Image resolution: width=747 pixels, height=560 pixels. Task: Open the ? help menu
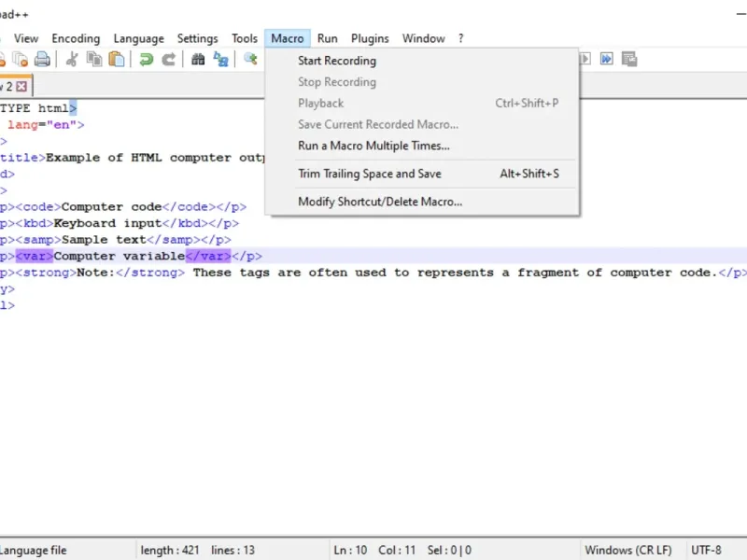(x=460, y=38)
